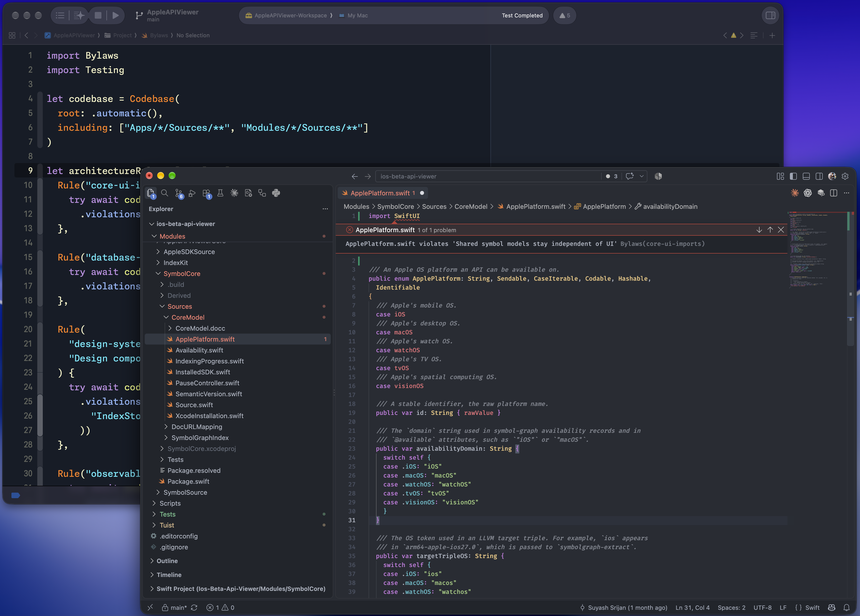Run the scheme with the Xcode play button
Image resolution: width=860 pixels, height=616 pixels.
[x=116, y=15]
